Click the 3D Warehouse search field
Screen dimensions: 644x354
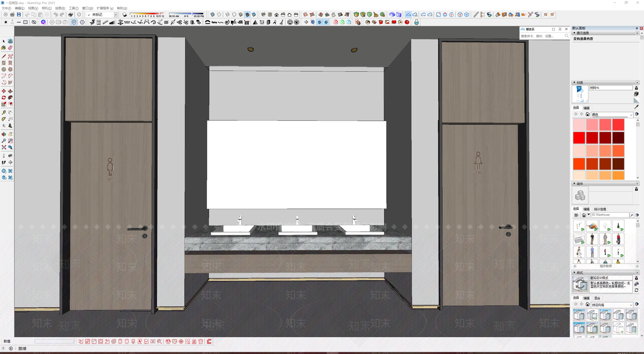[610, 215]
